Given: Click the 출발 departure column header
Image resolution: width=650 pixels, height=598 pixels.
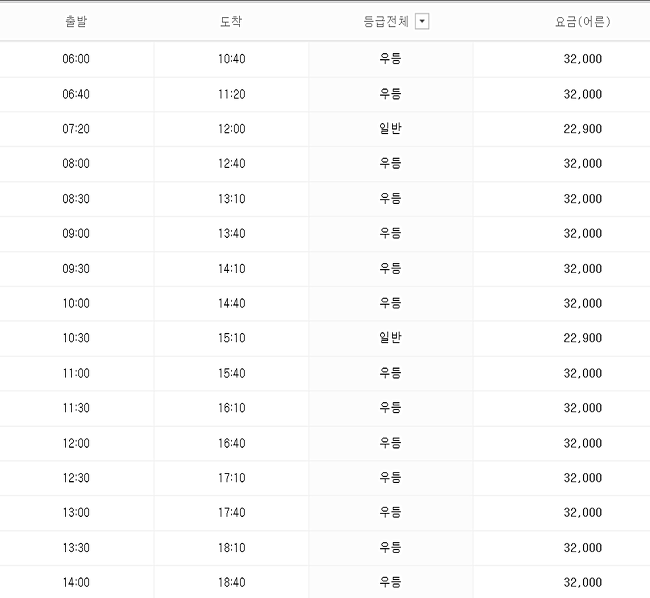Looking at the screenshot, I should click(x=76, y=21).
